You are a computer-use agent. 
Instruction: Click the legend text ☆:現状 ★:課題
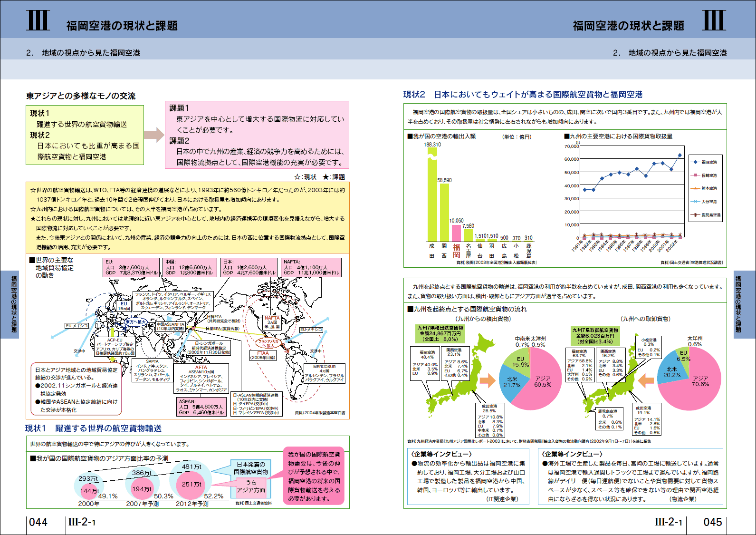[x=319, y=177]
